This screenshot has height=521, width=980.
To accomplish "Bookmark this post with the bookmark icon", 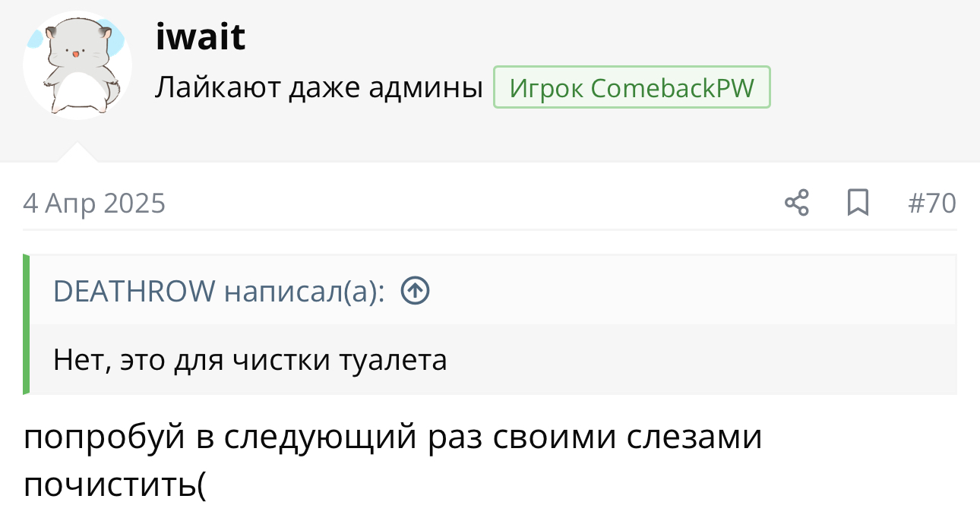I will [x=858, y=204].
